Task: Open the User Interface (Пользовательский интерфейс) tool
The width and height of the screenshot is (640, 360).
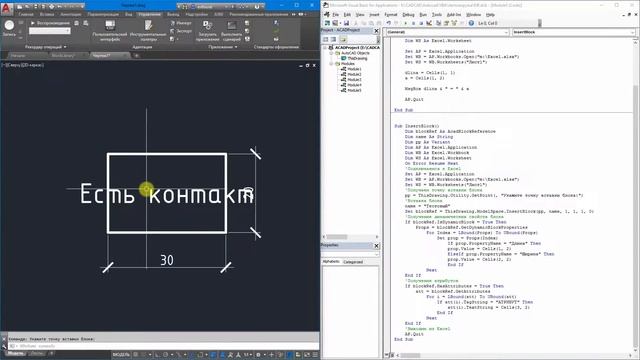Action: coord(110,31)
